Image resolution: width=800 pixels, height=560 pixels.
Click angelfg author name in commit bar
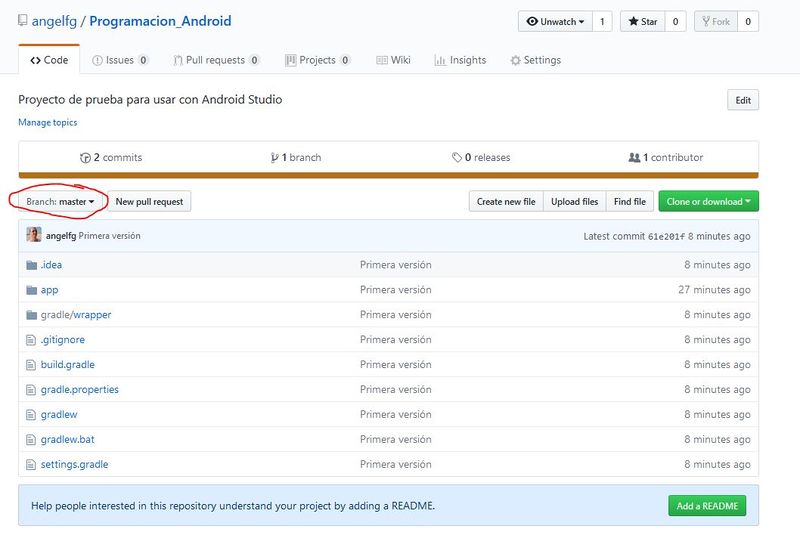point(61,236)
